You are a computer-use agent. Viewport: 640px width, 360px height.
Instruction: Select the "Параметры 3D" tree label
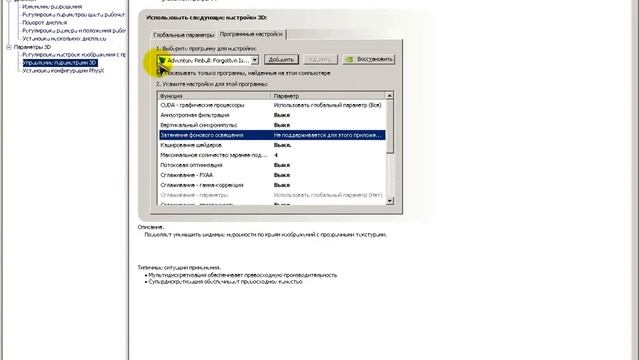[32, 47]
